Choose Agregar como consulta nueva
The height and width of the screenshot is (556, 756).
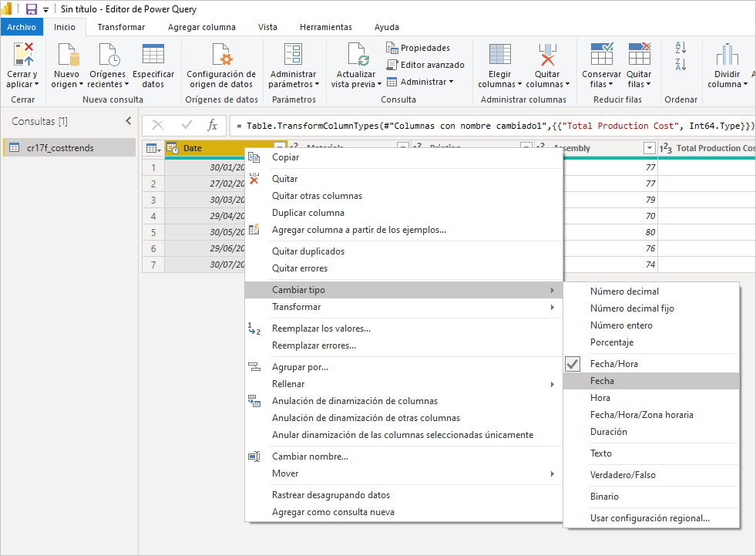click(404, 512)
